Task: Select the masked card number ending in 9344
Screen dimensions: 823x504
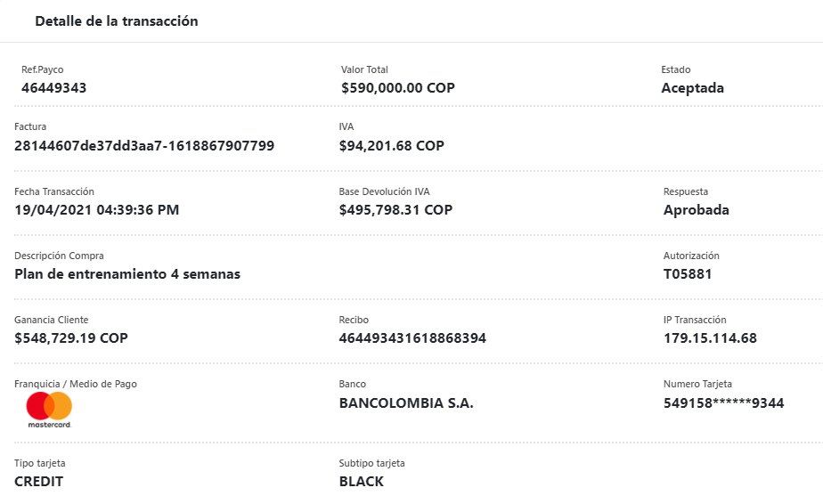Action: 723,403
